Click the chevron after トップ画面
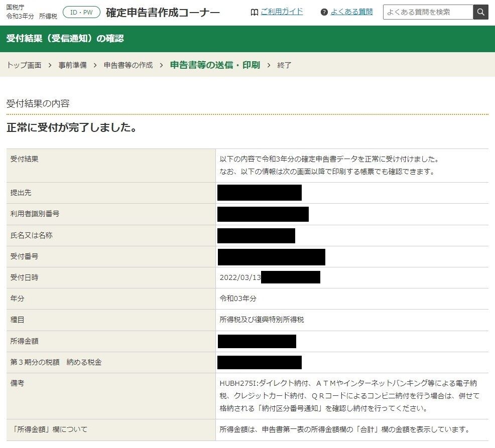 (x=50, y=65)
